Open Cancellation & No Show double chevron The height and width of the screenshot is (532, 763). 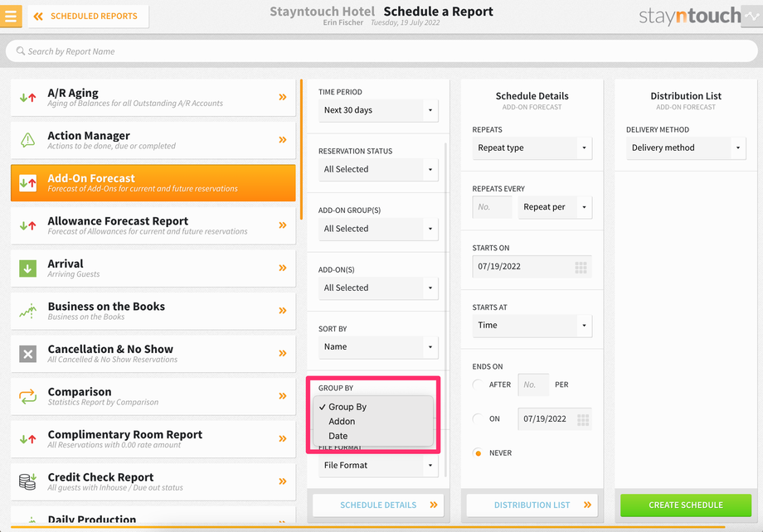(283, 354)
